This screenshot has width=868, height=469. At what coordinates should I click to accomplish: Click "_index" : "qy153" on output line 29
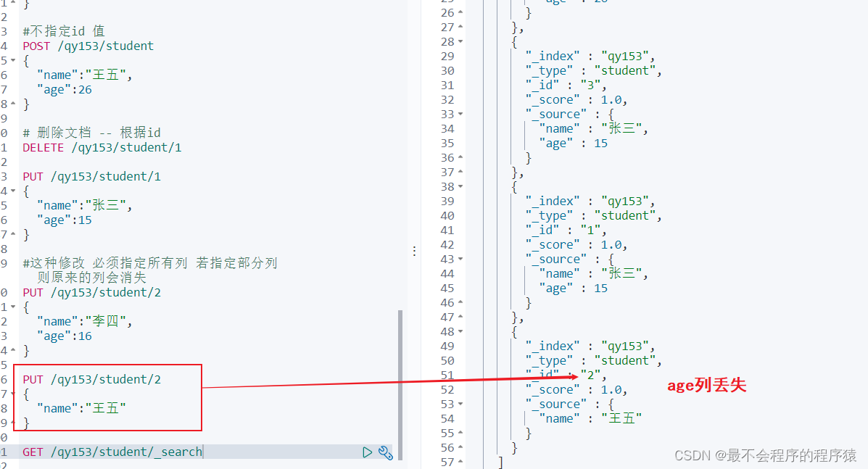(x=590, y=56)
